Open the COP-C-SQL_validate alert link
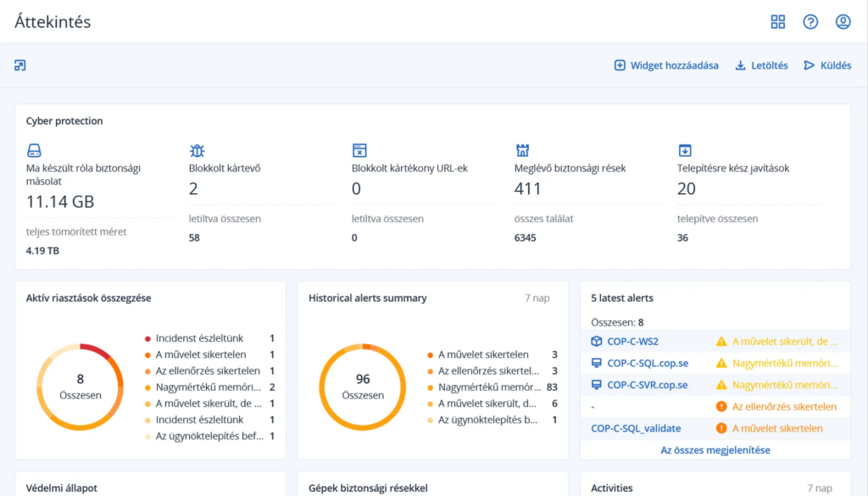Viewport: 868px width, 496px height. [636, 428]
